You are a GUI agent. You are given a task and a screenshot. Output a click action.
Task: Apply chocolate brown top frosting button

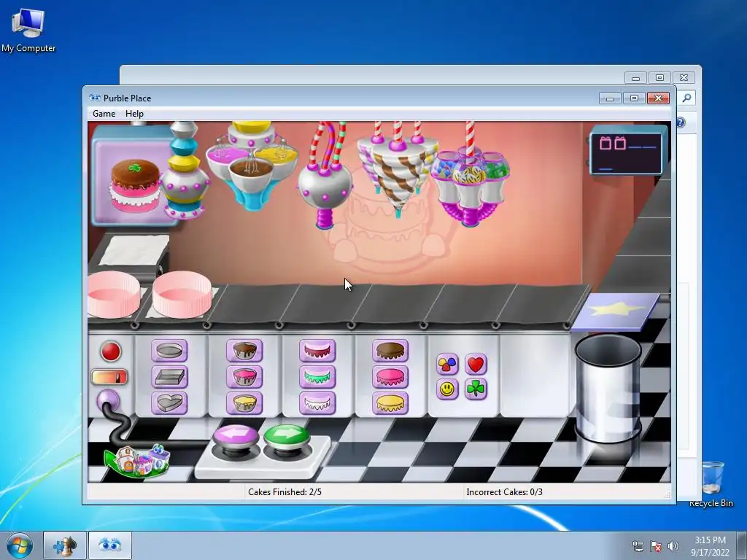pos(390,351)
